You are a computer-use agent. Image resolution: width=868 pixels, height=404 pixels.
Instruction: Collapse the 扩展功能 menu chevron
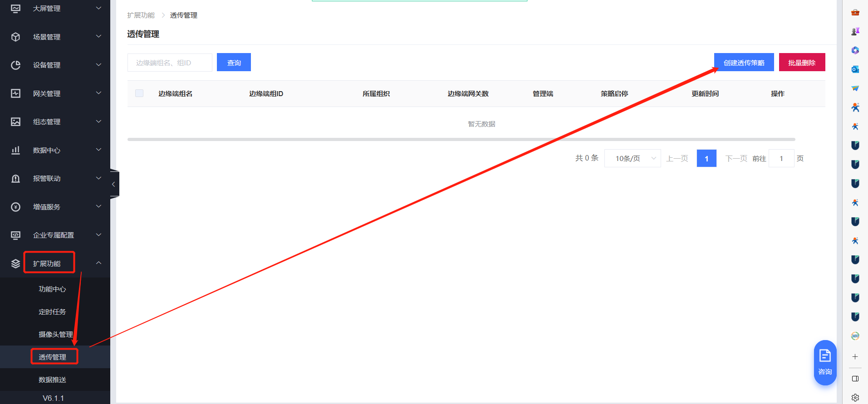pyautogui.click(x=98, y=263)
